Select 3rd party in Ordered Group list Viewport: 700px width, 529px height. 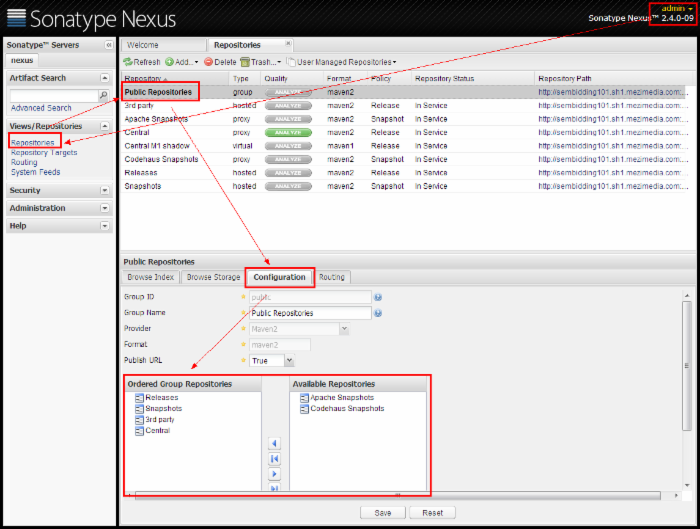[x=155, y=420]
